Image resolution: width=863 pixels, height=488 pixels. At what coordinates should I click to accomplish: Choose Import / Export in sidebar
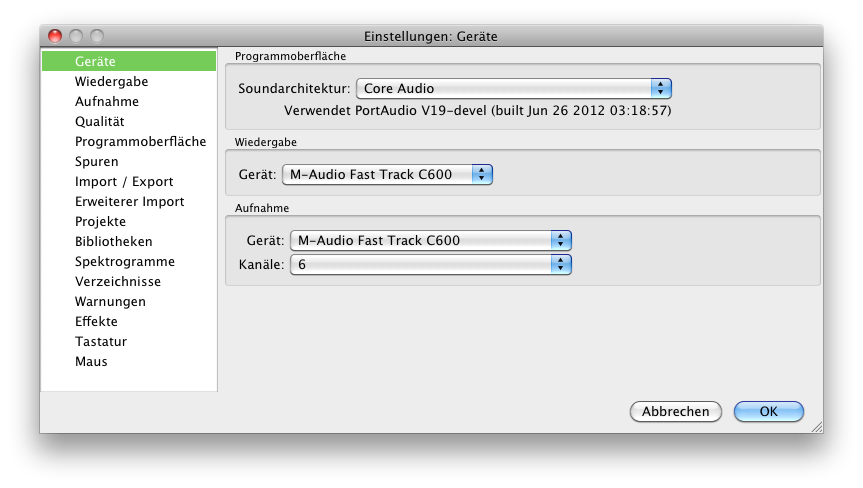129,182
